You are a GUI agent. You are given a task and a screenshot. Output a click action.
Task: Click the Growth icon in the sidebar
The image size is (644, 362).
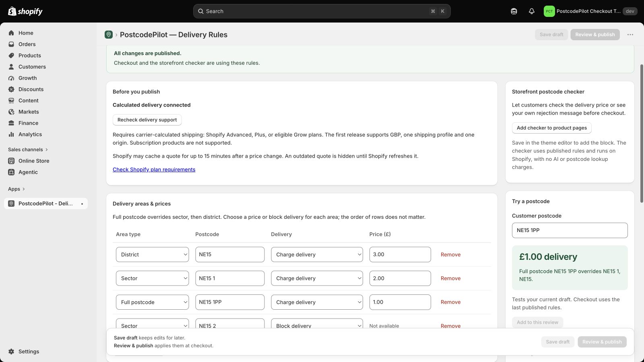[11, 78]
